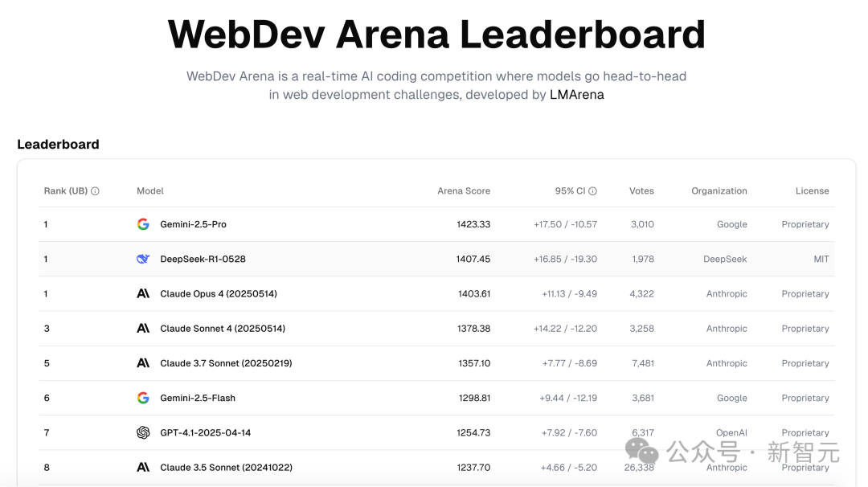The width and height of the screenshot is (868, 487).
Task: Click the Anthropic logo beside Claude Sonnet 4
Action: (143, 329)
